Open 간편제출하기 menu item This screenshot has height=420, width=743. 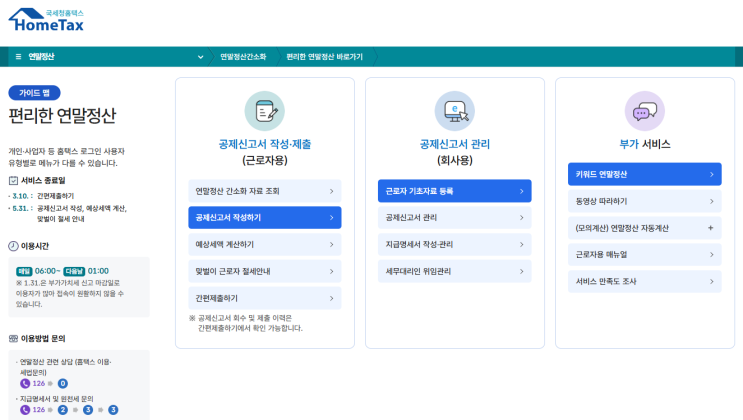pyautogui.click(x=265, y=298)
